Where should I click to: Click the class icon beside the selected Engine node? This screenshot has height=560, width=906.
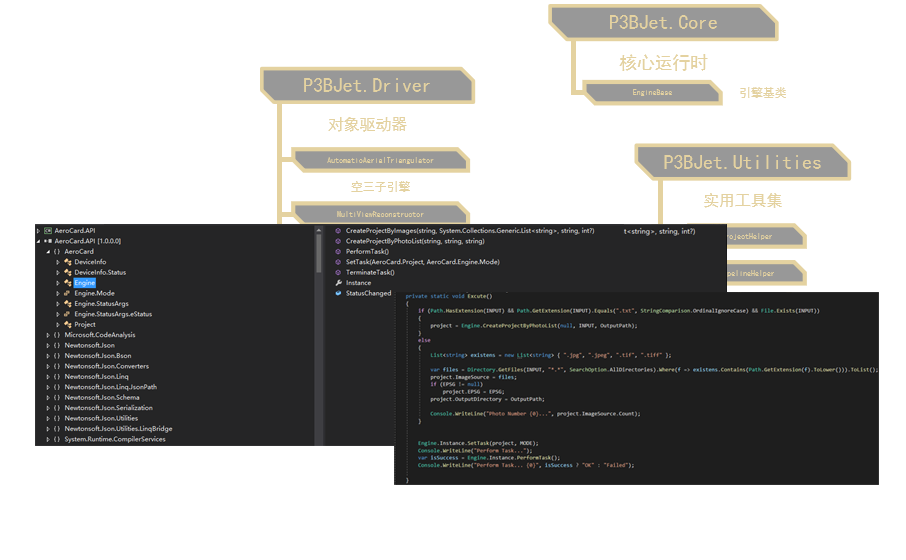(x=68, y=283)
